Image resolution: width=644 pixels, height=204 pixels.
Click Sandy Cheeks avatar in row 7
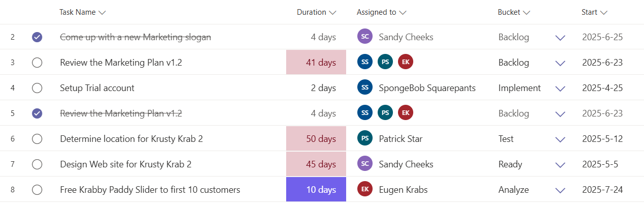click(x=365, y=164)
